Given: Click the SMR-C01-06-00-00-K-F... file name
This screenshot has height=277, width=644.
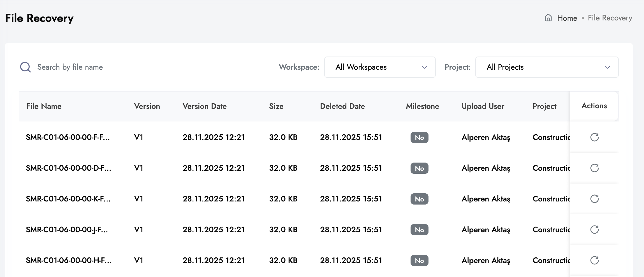Looking at the screenshot, I should [68, 199].
